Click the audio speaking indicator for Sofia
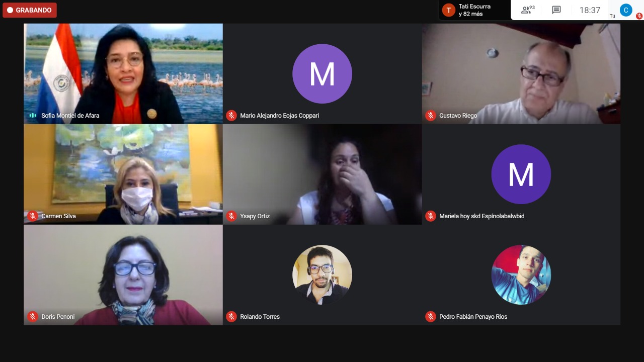Viewport: 644px width, 362px height. [x=33, y=116]
